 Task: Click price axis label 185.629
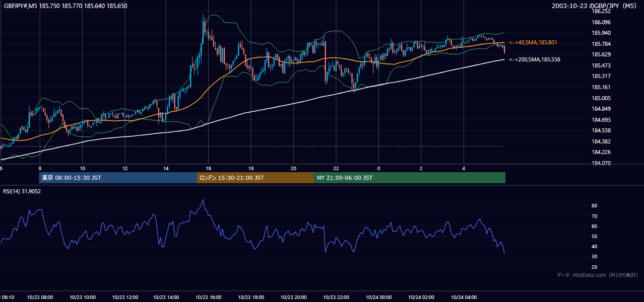[601, 54]
